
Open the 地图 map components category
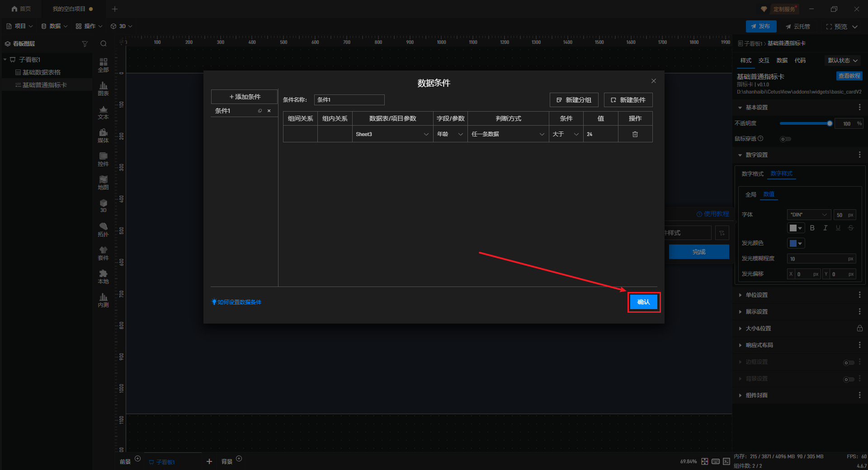(x=103, y=182)
